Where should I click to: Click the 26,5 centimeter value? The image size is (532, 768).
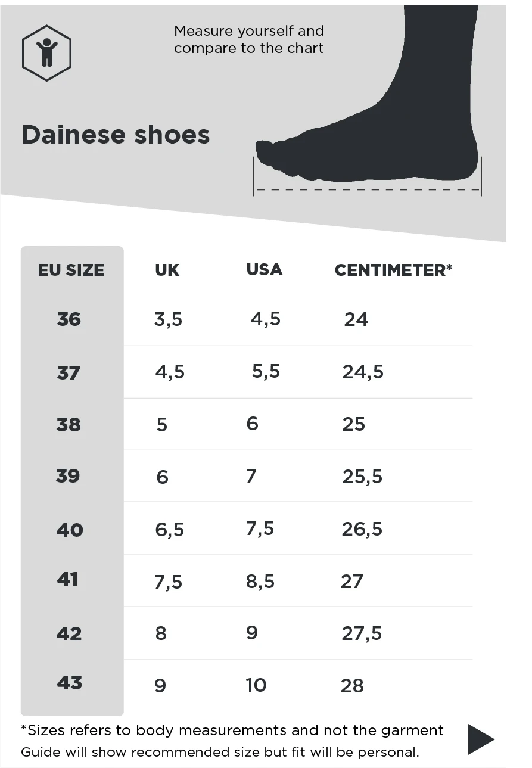point(362,529)
